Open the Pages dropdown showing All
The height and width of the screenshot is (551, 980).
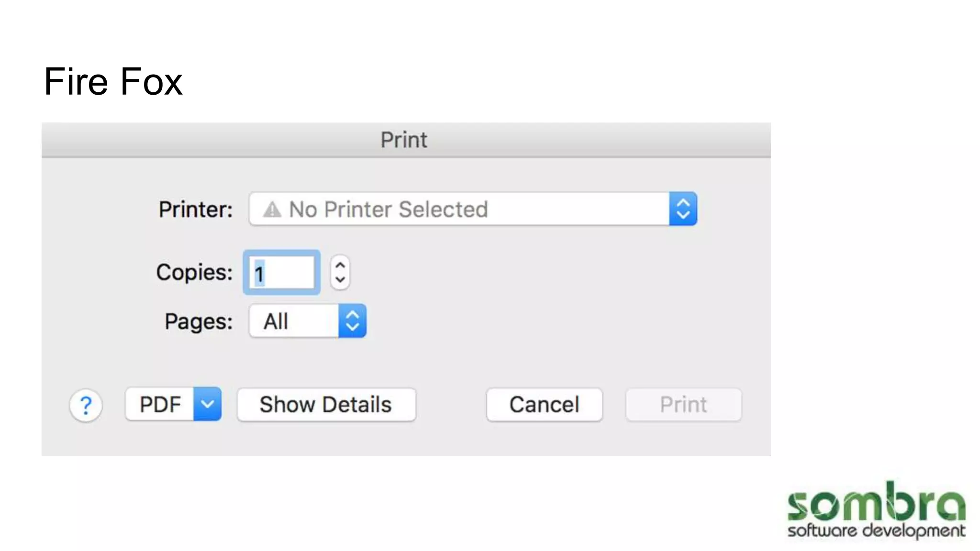tap(294, 321)
